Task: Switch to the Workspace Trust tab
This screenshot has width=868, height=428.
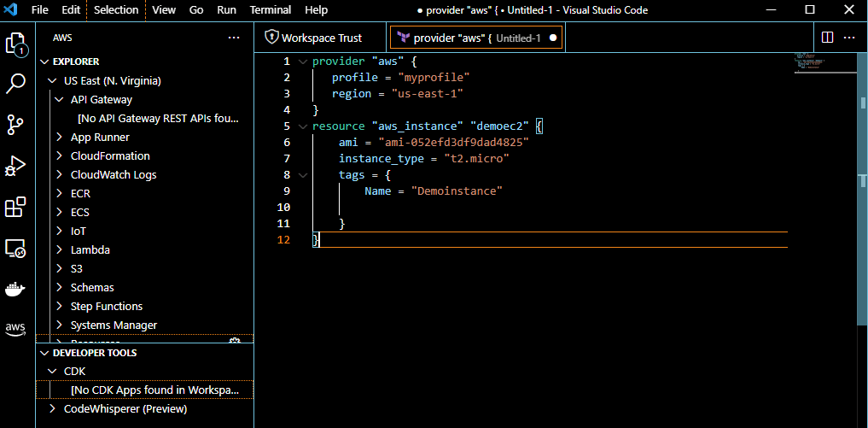Action: 313,38
